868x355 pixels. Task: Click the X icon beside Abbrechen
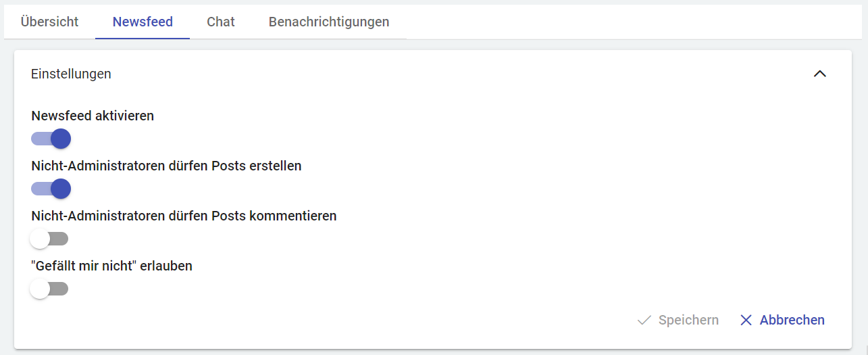click(x=746, y=320)
